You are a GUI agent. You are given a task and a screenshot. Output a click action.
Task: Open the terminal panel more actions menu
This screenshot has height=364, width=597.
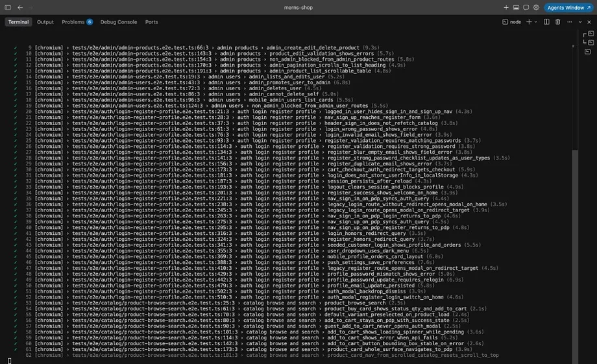570,22
